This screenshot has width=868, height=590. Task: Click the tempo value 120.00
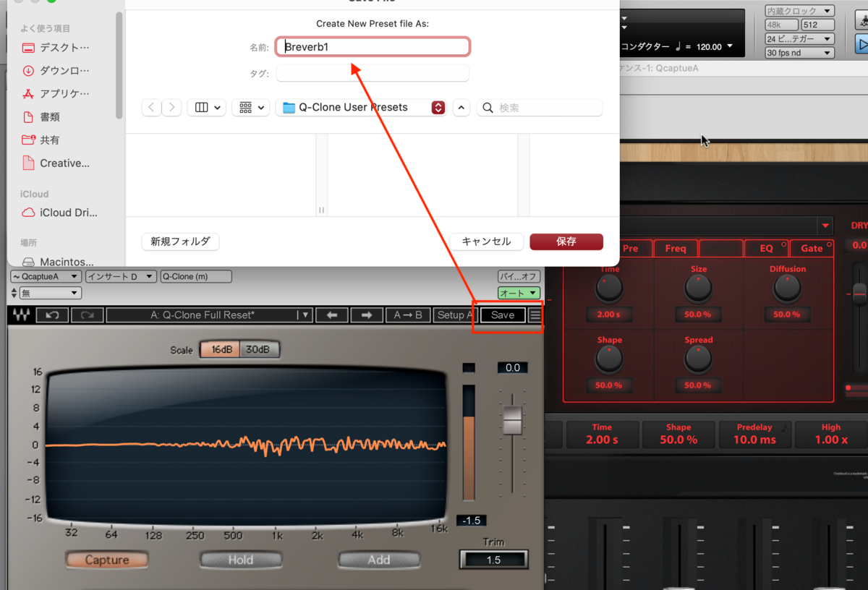(709, 46)
